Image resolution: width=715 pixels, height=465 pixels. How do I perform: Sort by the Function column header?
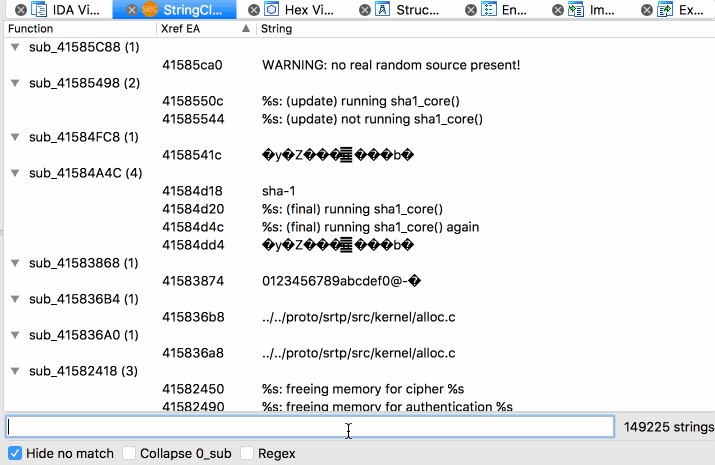80,29
